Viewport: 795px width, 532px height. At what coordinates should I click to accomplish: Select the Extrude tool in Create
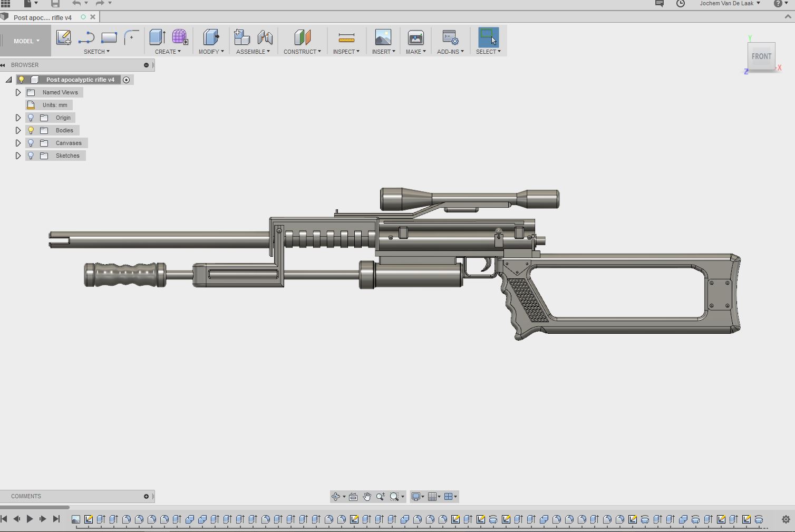(157, 37)
